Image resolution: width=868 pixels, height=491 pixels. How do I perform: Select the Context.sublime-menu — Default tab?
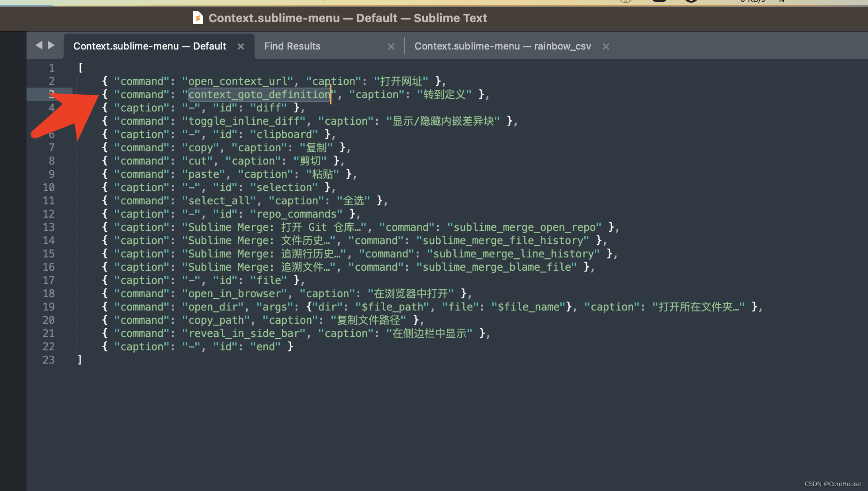pos(149,46)
